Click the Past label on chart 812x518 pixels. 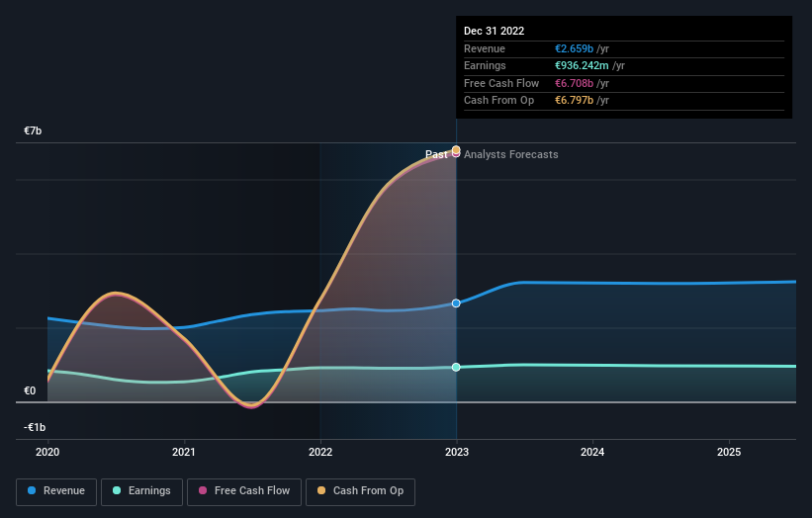point(436,154)
